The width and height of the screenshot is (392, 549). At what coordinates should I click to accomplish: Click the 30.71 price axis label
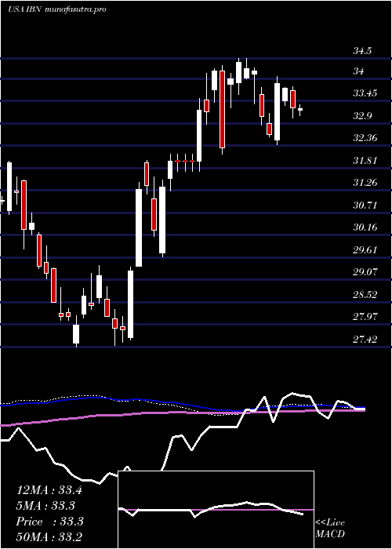click(365, 205)
